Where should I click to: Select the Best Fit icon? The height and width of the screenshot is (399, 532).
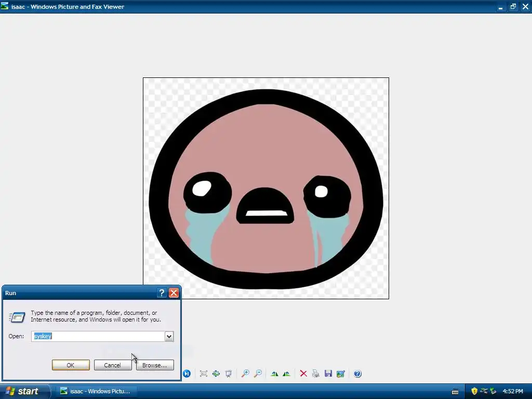click(x=204, y=374)
